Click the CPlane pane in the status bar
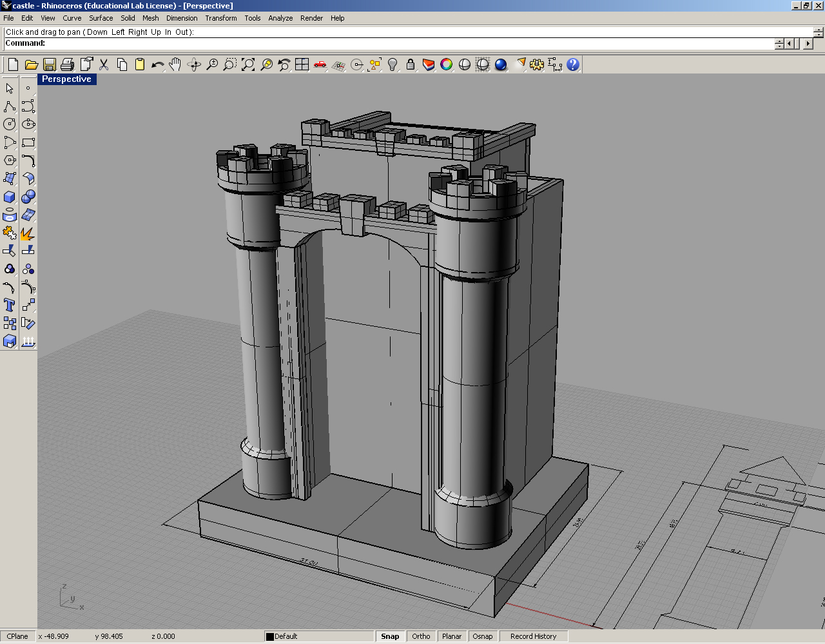The image size is (825, 644). coord(17,636)
